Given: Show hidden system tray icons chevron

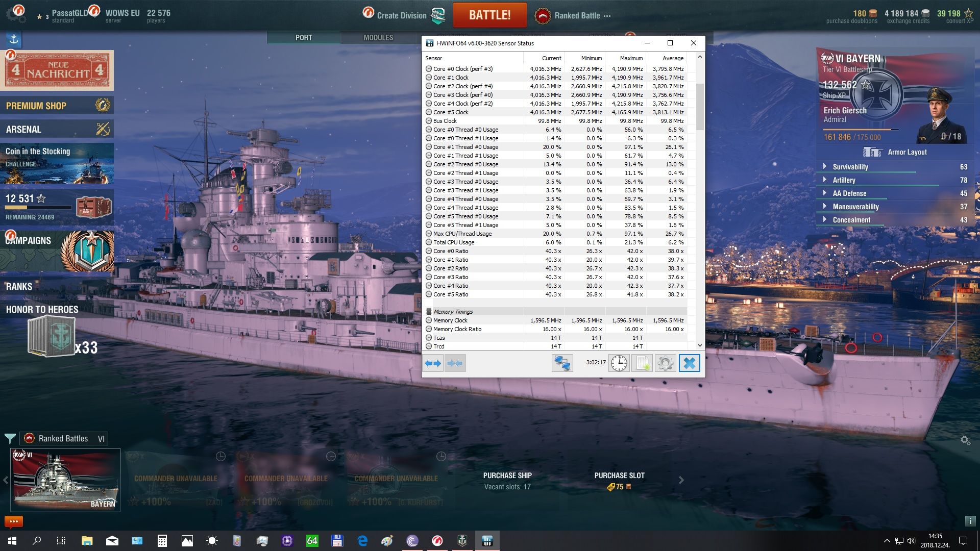Looking at the screenshot, I should click(887, 541).
